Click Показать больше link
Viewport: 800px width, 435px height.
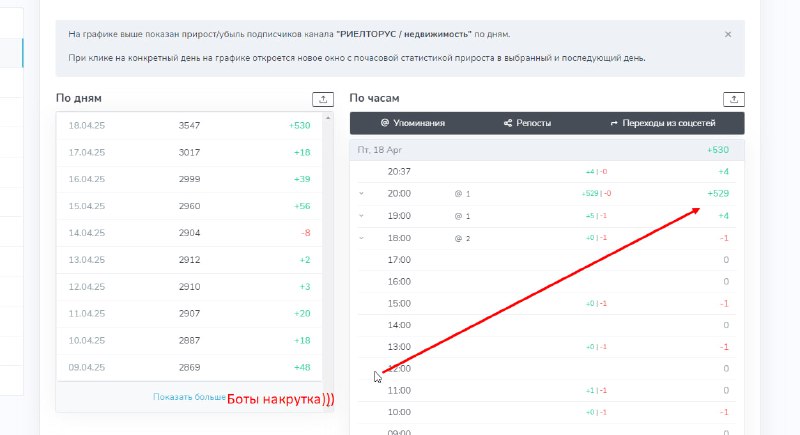[x=189, y=397]
